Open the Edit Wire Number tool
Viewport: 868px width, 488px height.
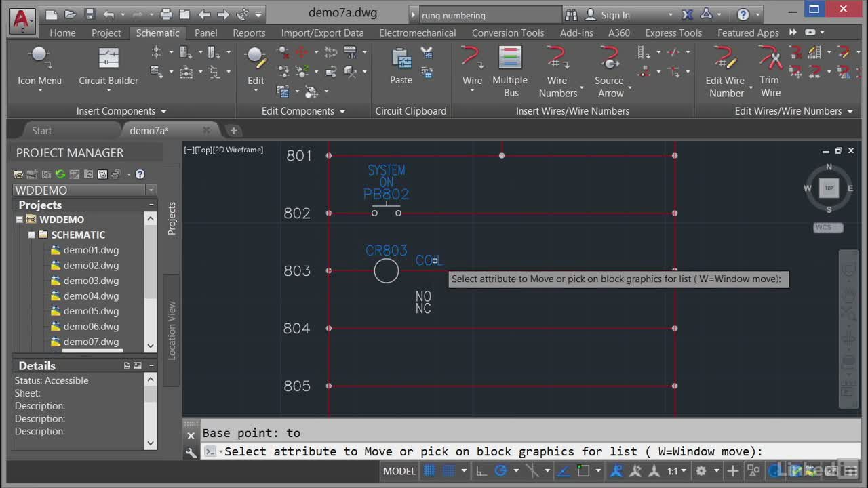click(x=726, y=71)
